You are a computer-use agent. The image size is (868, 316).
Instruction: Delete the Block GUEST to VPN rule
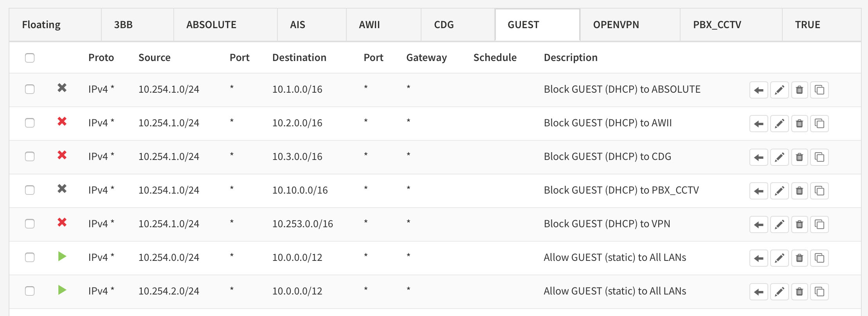800,224
